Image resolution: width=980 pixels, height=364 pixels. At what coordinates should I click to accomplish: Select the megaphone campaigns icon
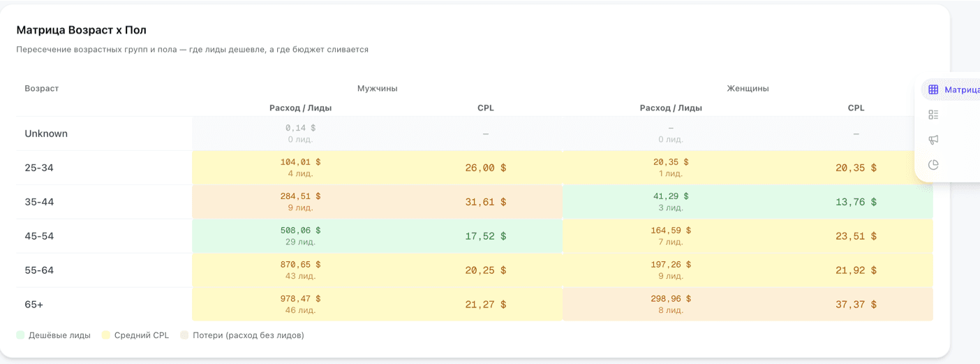point(933,140)
